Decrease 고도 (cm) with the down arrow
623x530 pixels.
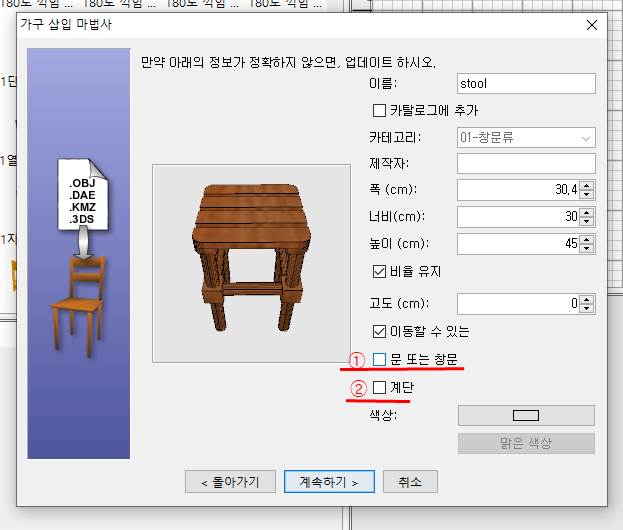[x=587, y=308]
